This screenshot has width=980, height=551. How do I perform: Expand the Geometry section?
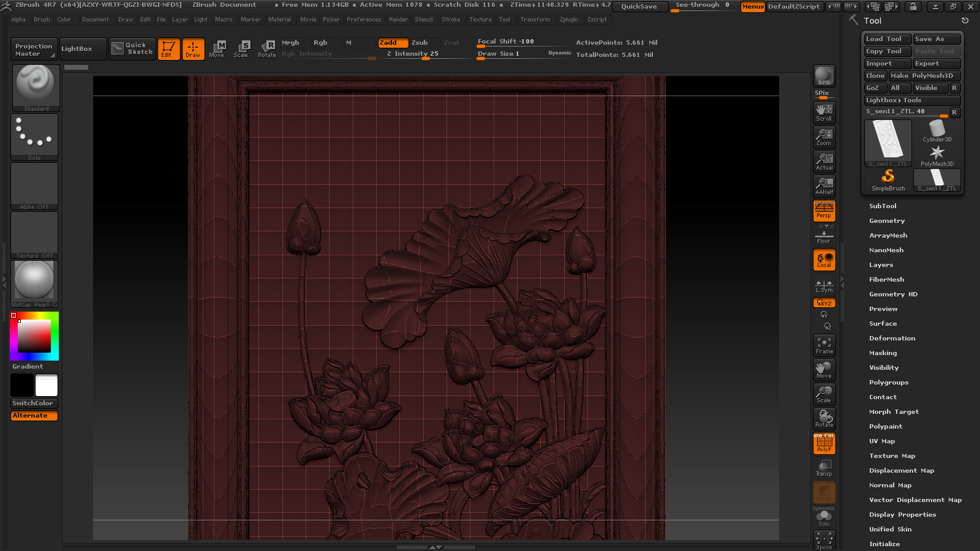click(x=886, y=221)
